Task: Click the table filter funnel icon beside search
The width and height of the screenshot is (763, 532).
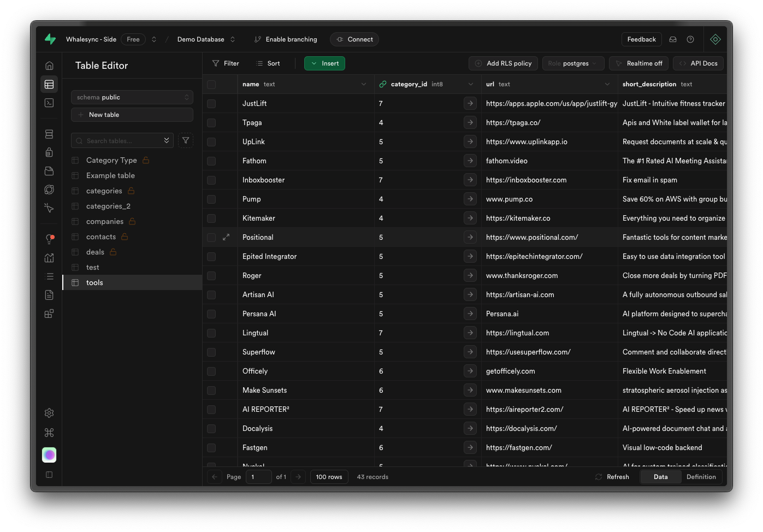Action: (x=186, y=140)
